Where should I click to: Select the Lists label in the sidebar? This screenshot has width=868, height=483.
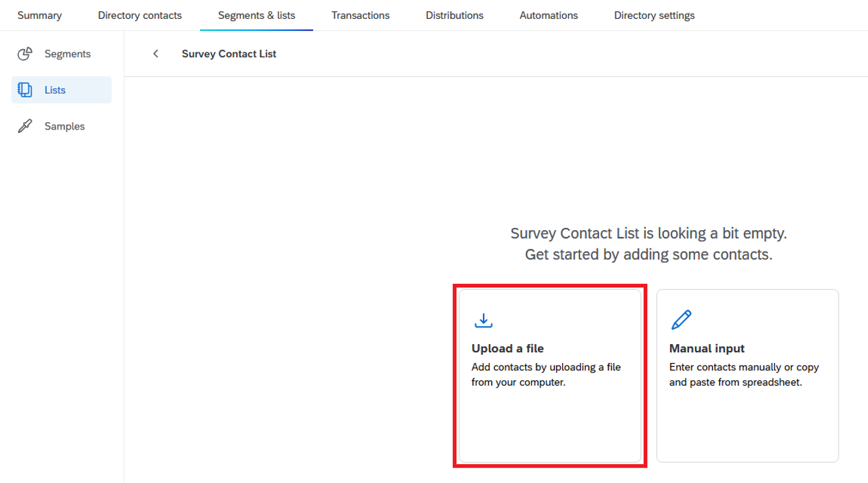point(55,90)
